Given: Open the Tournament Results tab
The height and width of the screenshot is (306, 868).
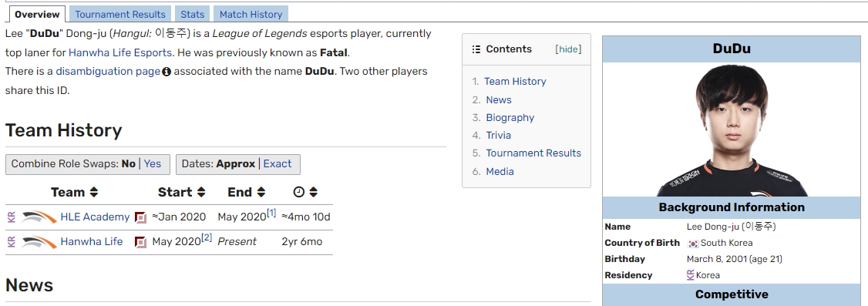Looking at the screenshot, I should click(x=120, y=15).
